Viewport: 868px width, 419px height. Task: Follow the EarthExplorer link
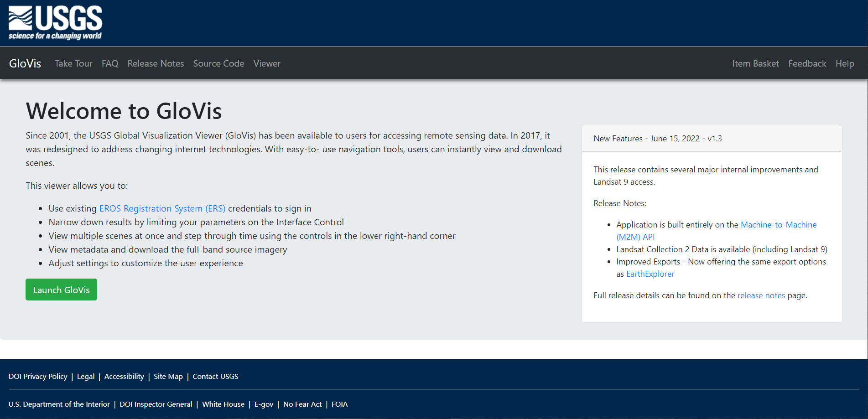[650, 274]
